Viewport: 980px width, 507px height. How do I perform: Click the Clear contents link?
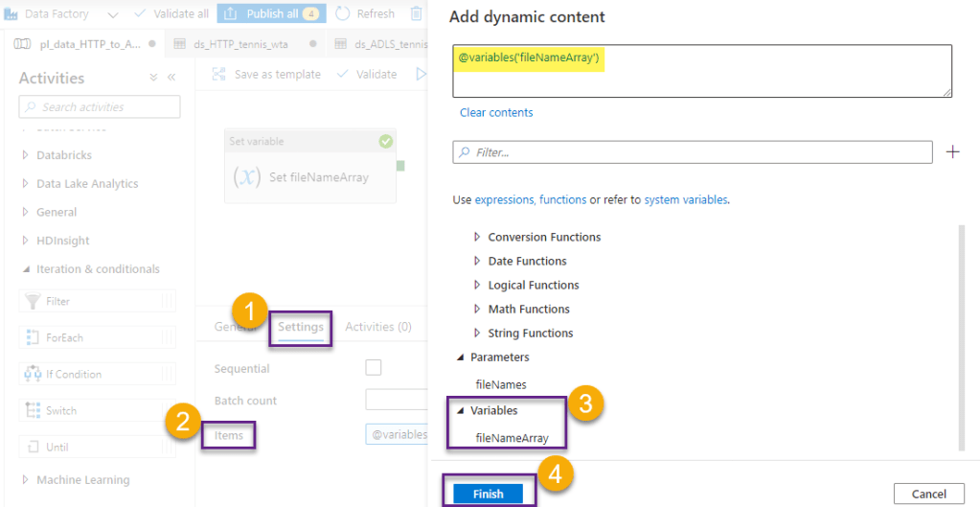pyautogui.click(x=496, y=113)
